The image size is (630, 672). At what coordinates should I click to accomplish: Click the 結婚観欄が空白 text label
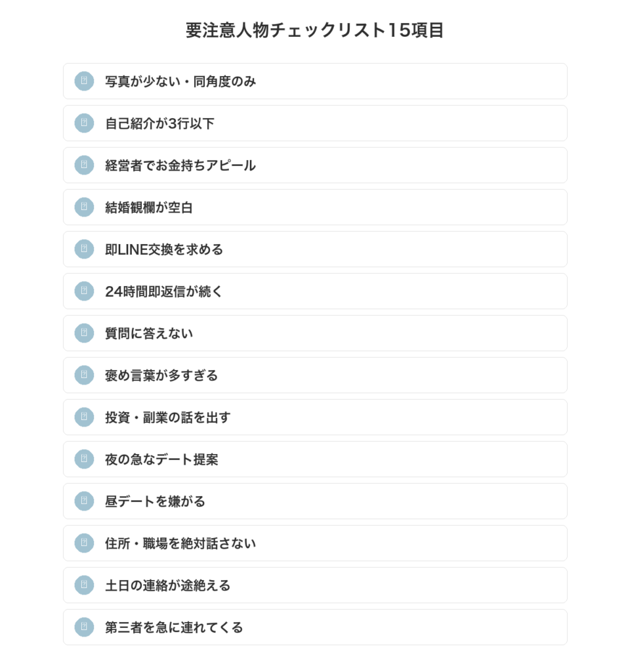tap(149, 207)
